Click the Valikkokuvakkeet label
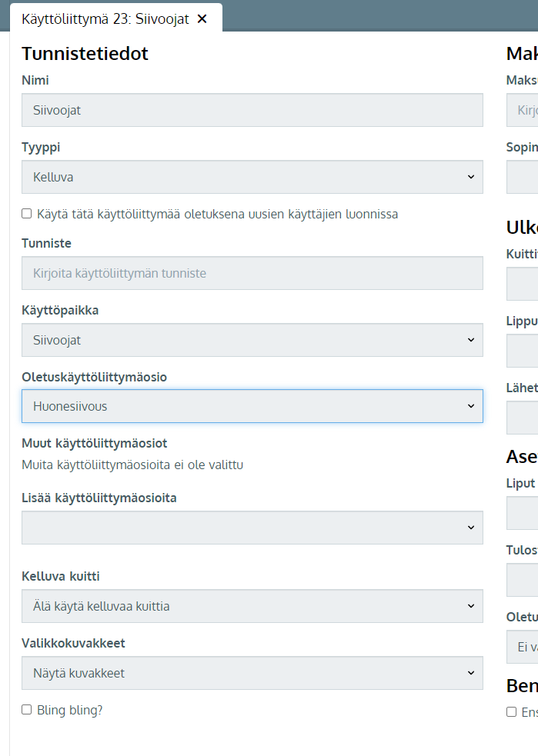538x756 pixels. [x=73, y=643]
